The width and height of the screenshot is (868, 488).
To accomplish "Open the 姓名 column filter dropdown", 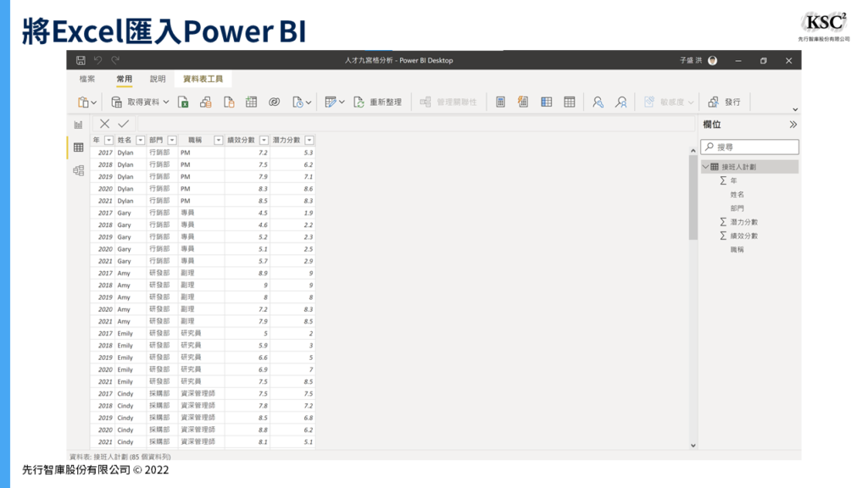I will click(141, 140).
